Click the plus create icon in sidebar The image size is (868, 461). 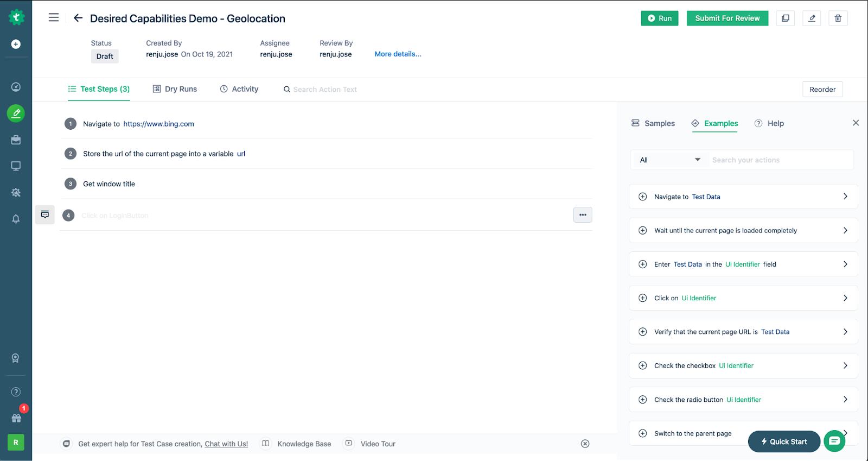coord(16,44)
